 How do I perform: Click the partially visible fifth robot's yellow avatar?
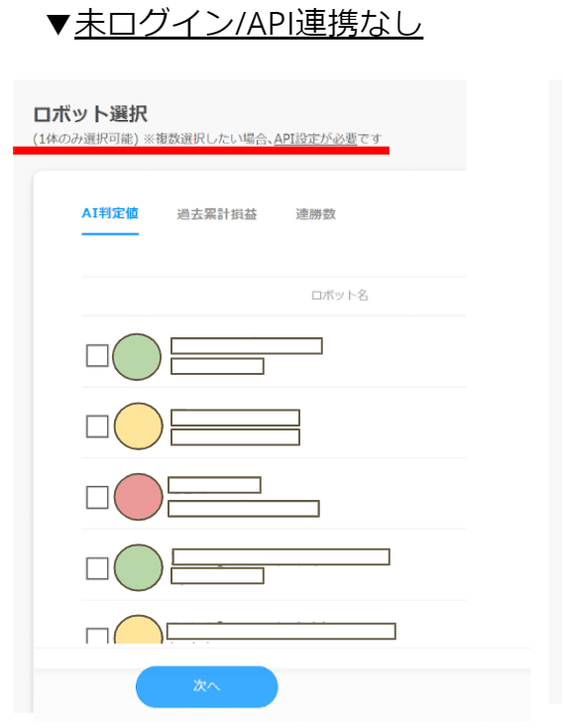tap(139, 630)
